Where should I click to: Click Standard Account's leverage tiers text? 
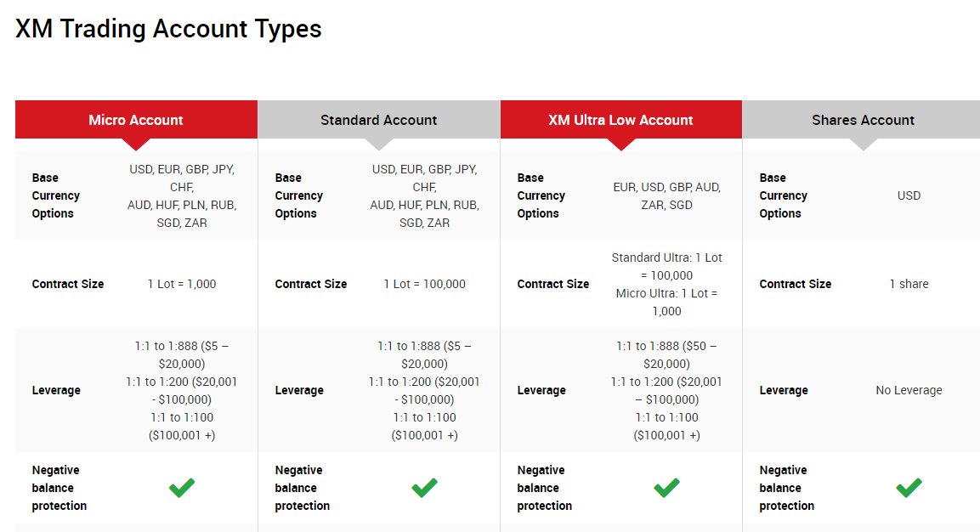point(424,390)
